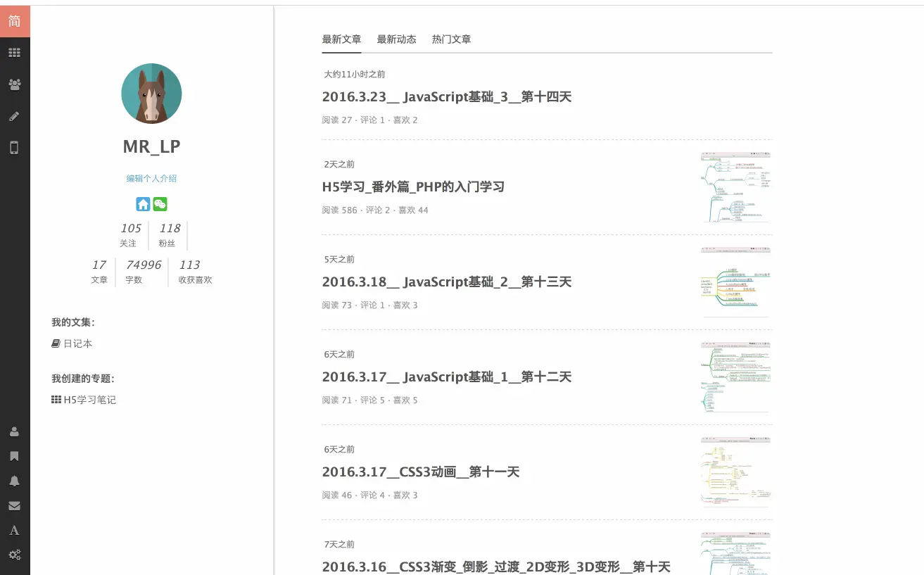Open the 105 关注 following count
The image size is (924, 575).
(130, 235)
